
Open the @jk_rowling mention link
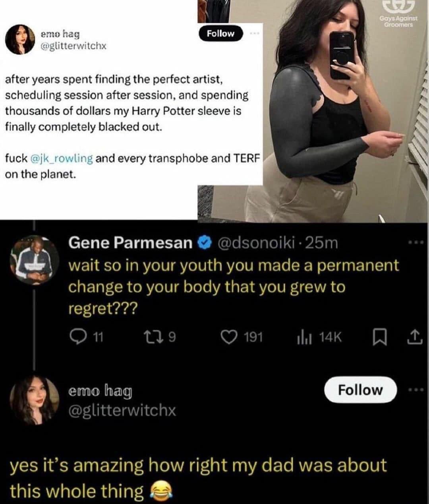[x=62, y=159]
